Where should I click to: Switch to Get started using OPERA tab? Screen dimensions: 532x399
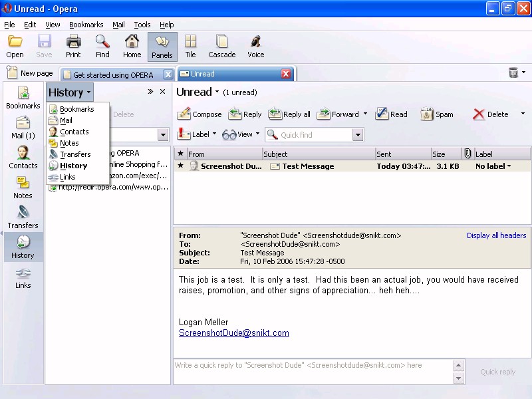pyautogui.click(x=113, y=74)
